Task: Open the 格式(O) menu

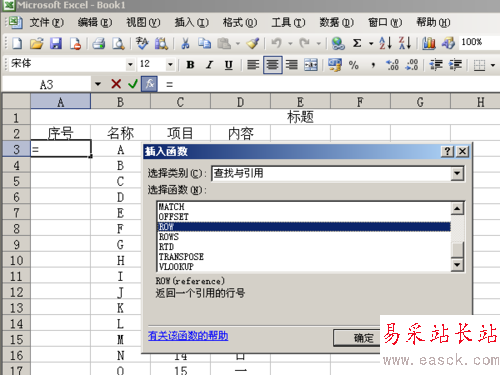Action: (x=240, y=23)
